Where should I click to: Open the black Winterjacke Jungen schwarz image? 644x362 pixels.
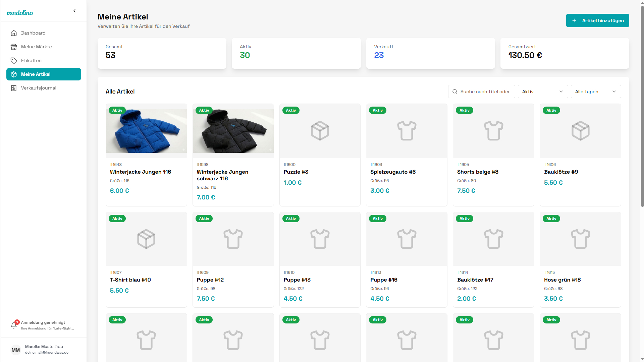click(233, 131)
